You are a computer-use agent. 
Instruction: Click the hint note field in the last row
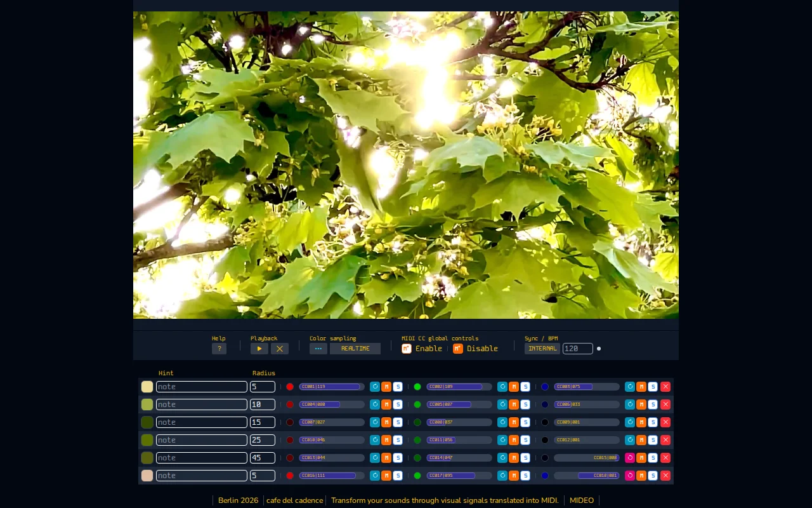click(202, 476)
